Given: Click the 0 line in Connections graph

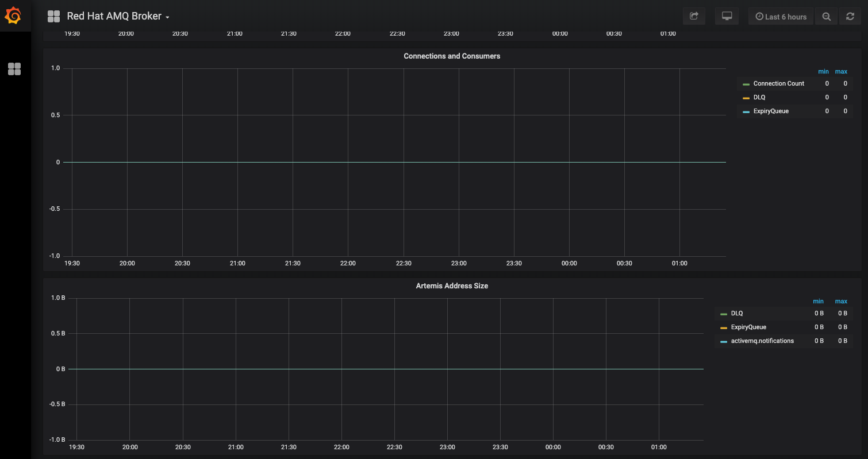Looking at the screenshot, I should 394,162.
